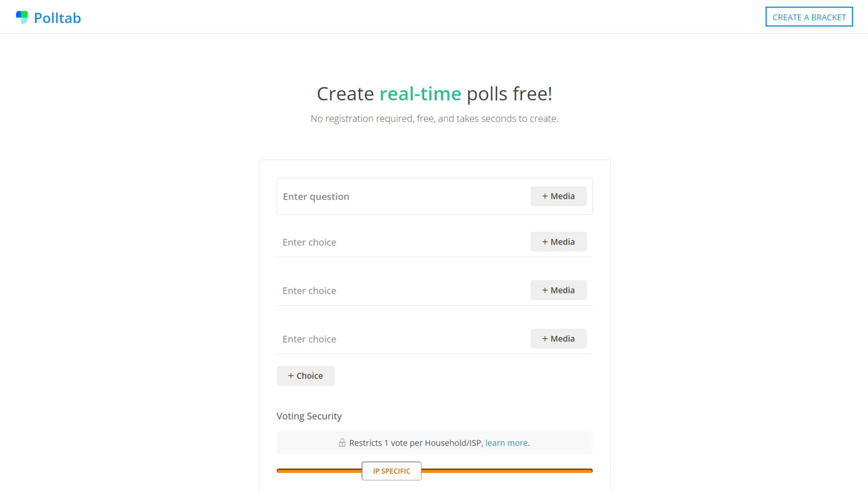Click the plus icon on the question's Media button
Screen dimensions: 868x492
pyautogui.click(x=545, y=196)
